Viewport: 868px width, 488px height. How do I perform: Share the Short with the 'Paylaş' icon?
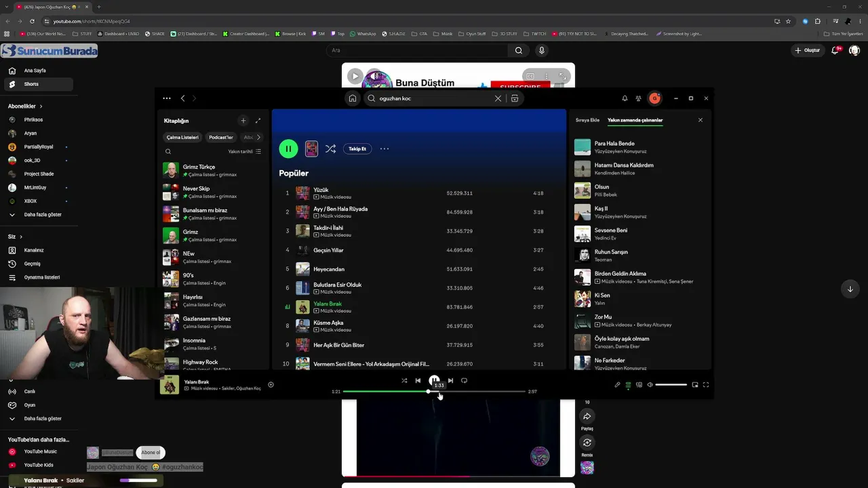(587, 416)
